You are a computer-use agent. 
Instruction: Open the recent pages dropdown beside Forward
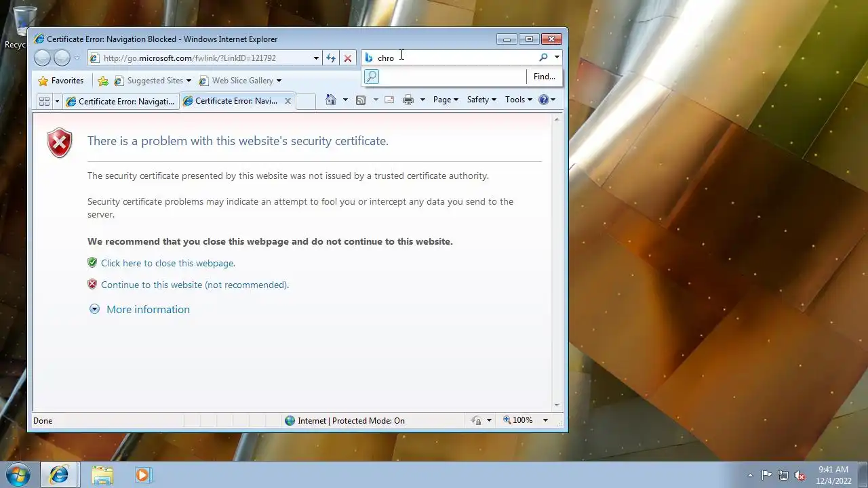pos(77,58)
